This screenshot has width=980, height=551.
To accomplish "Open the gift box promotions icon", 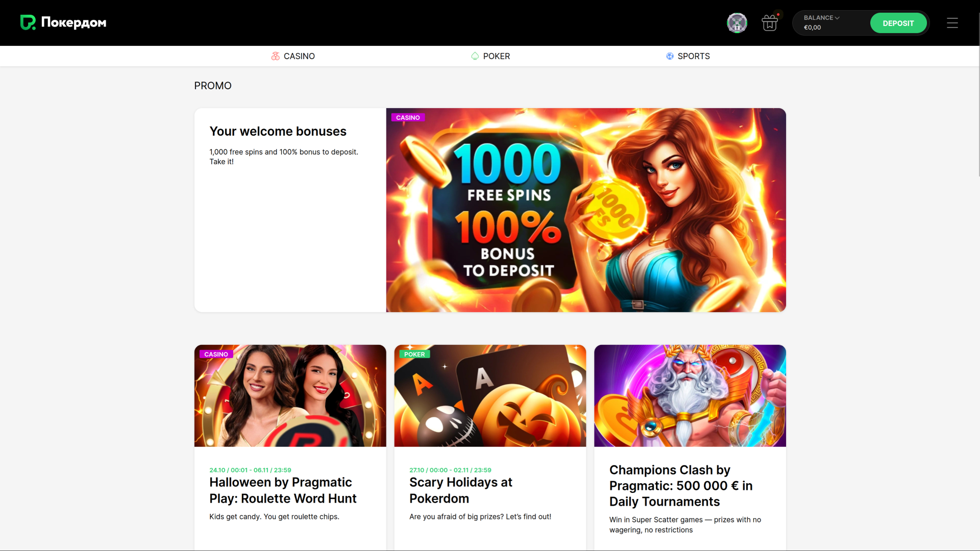I will pos(769,23).
